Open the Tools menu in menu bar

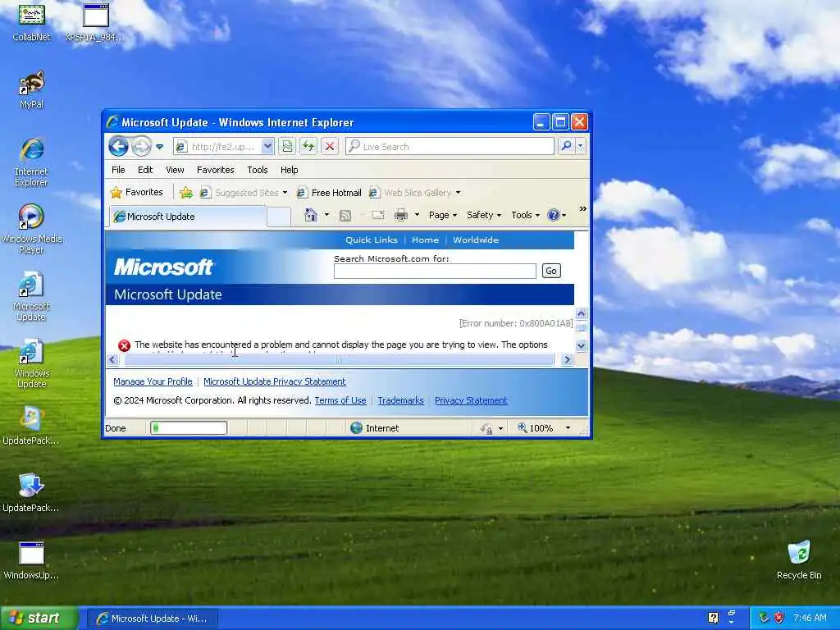coord(257,170)
